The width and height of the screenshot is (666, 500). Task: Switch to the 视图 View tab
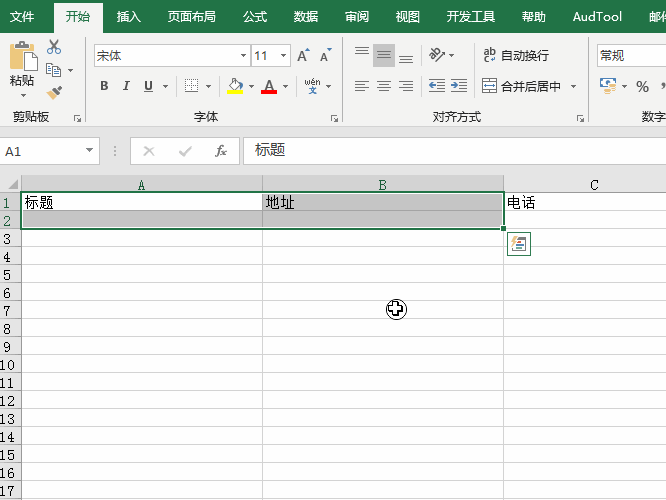408,17
